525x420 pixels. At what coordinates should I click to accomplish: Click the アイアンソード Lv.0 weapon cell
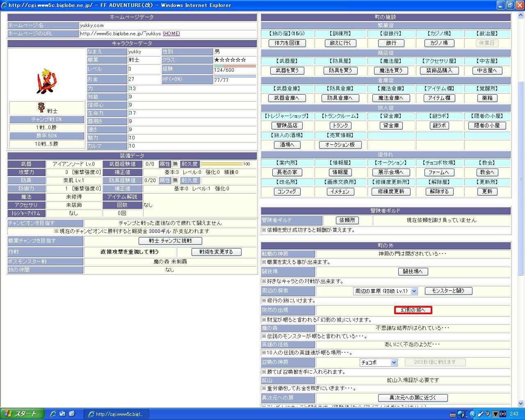pos(73,164)
